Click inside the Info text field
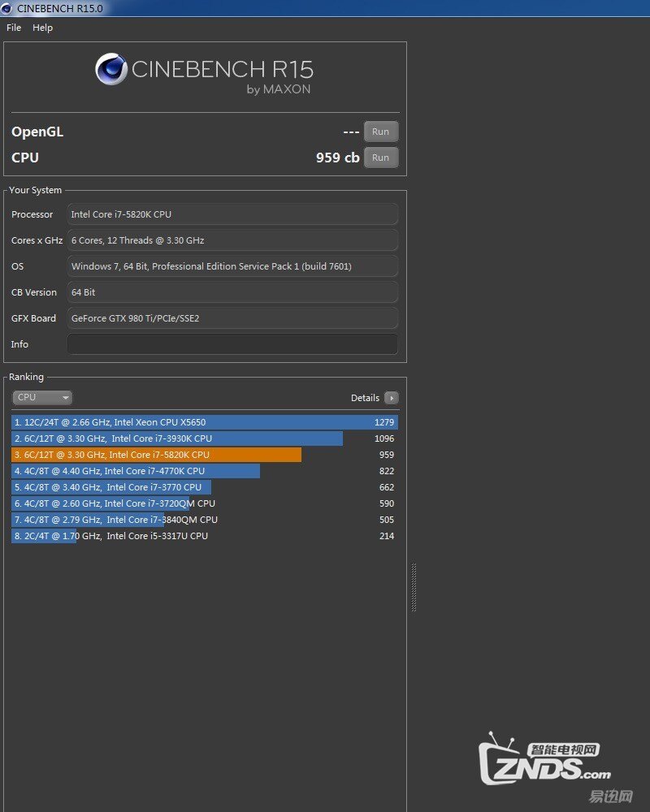This screenshot has height=812, width=650. pyautogui.click(x=232, y=344)
